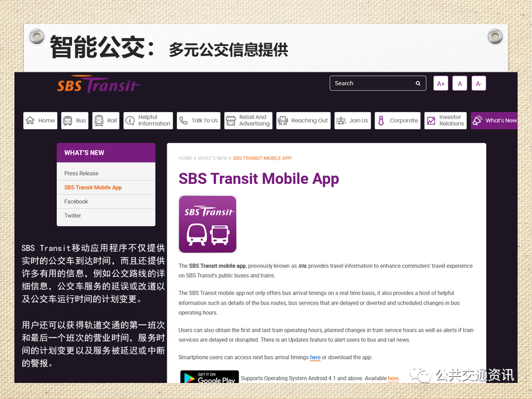The image size is (532, 399).
Task: Click the Rail train icon
Action: [99, 120]
